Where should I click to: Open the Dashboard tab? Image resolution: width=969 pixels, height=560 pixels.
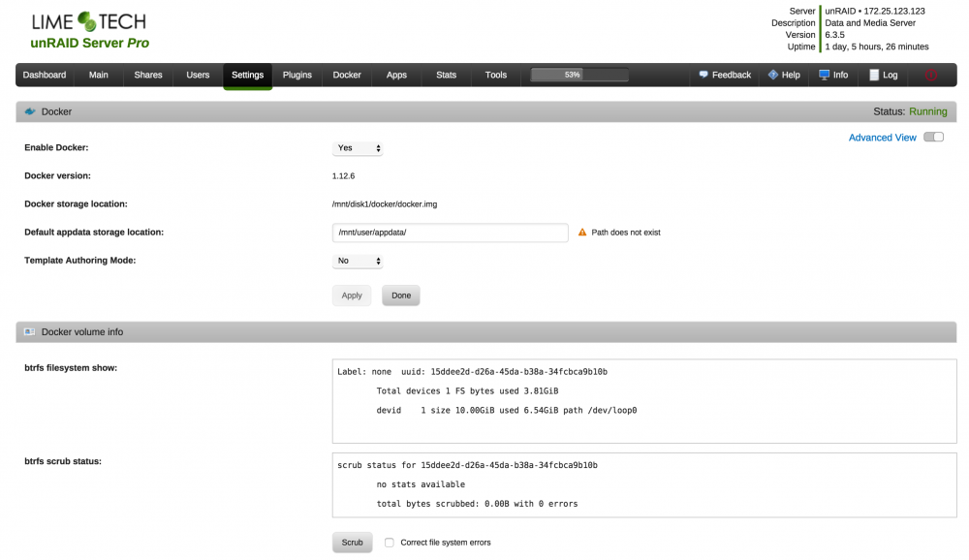coord(45,75)
